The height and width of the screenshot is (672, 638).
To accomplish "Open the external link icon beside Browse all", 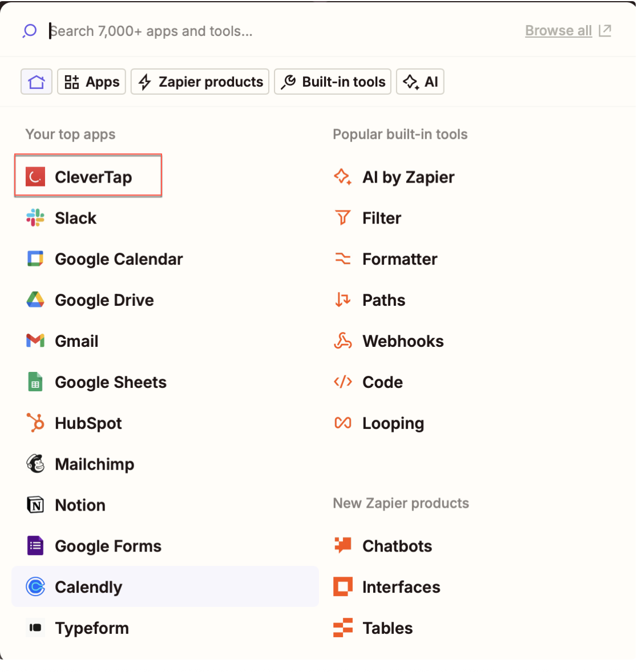I will [x=604, y=30].
